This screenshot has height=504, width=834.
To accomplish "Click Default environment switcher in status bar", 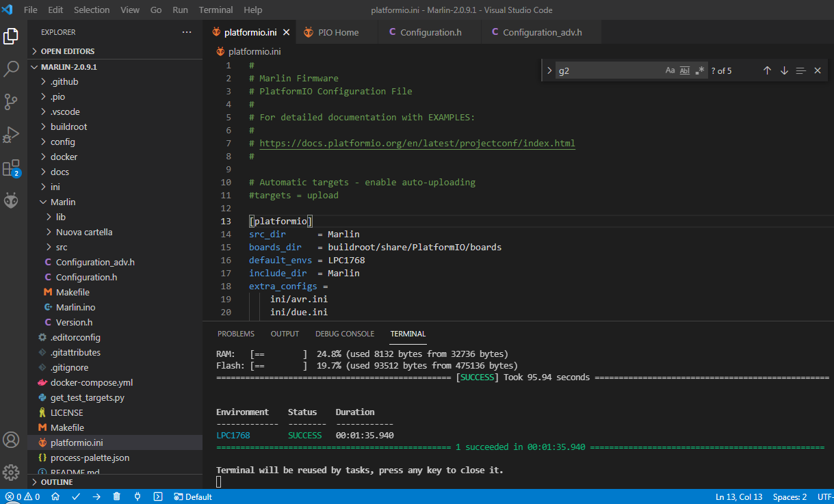I will tap(193, 497).
